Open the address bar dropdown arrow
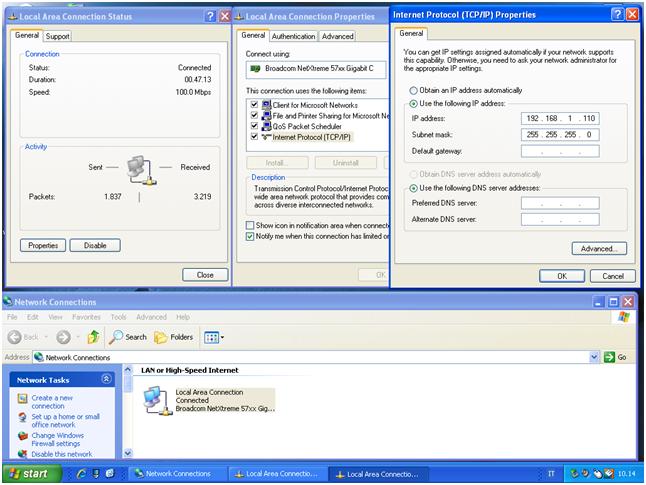646x485 pixels. pyautogui.click(x=594, y=357)
